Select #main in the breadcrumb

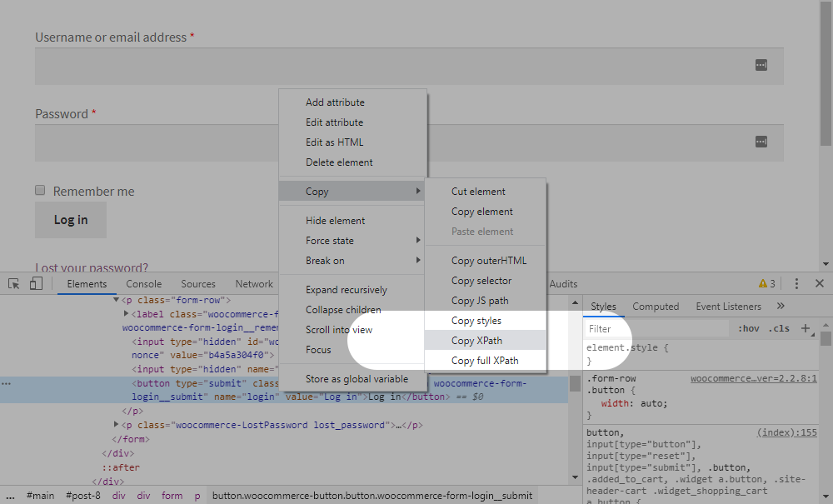point(40,496)
